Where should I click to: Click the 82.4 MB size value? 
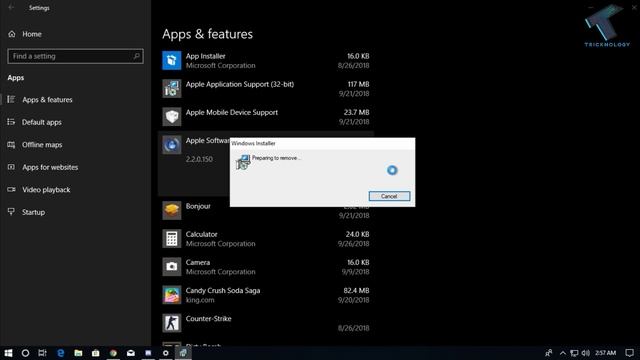356,291
